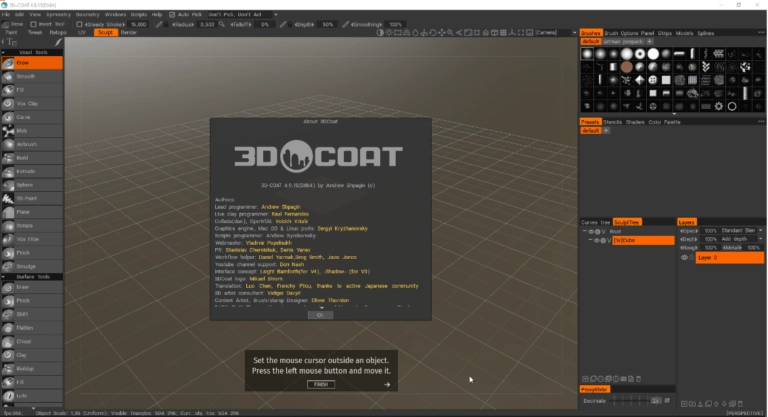
Task: Enable the Invert Tool checkbox
Action: (33, 24)
